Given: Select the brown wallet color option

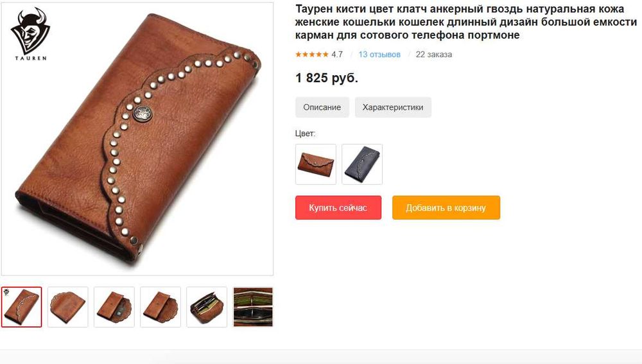Looking at the screenshot, I should 316,164.
